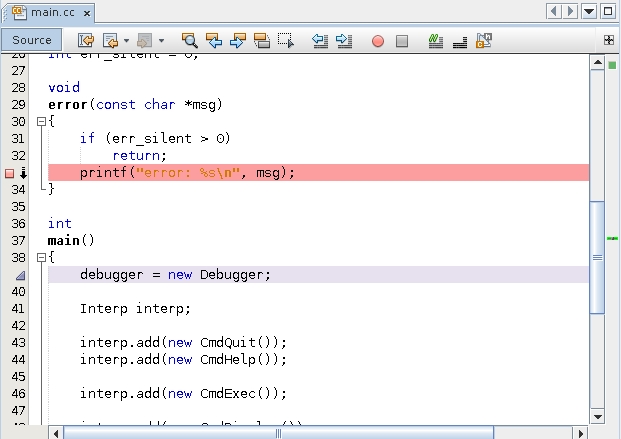Click the Find Selection magnifier icon

(x=190, y=40)
